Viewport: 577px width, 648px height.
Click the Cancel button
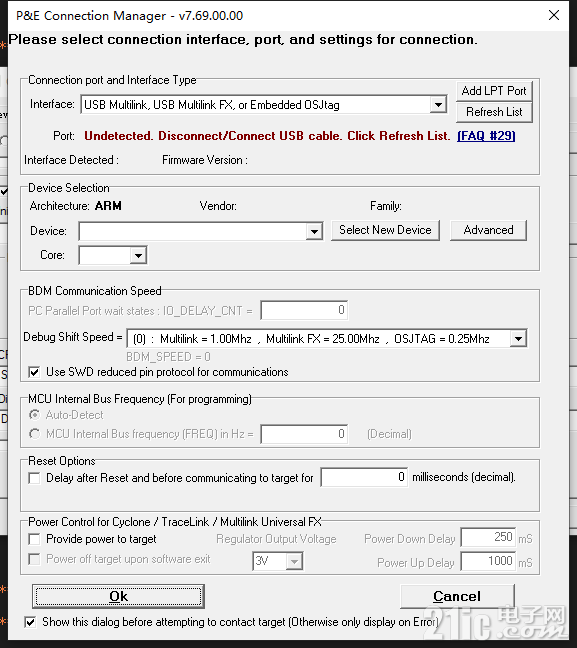pos(457,596)
